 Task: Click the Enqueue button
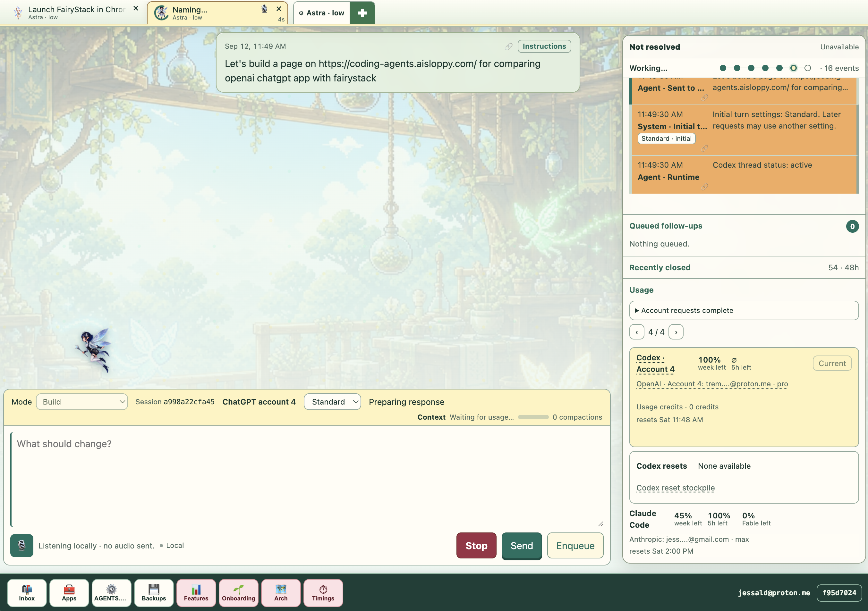click(x=575, y=545)
